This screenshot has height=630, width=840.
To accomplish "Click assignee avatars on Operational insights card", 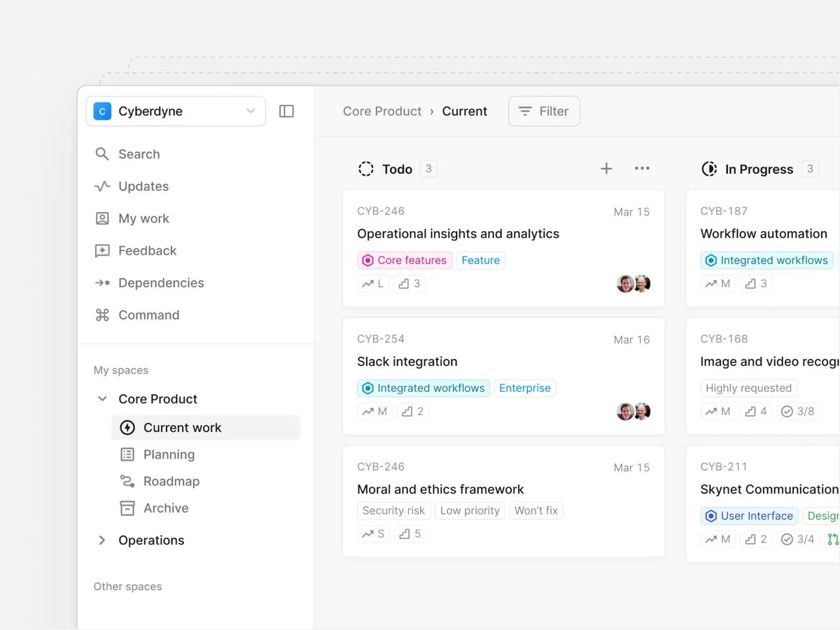I will point(633,283).
